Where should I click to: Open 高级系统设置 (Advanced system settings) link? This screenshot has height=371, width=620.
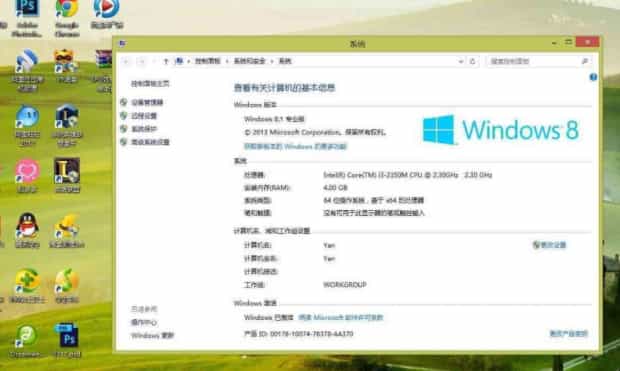(150, 142)
